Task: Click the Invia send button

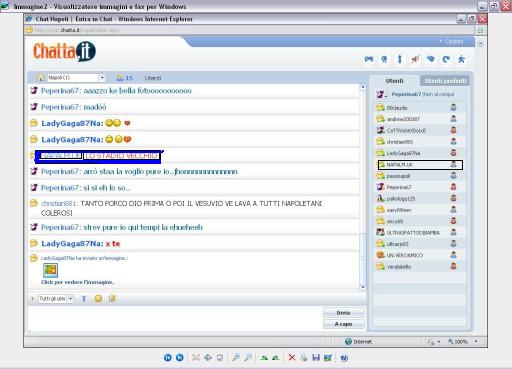Action: pyautogui.click(x=343, y=313)
